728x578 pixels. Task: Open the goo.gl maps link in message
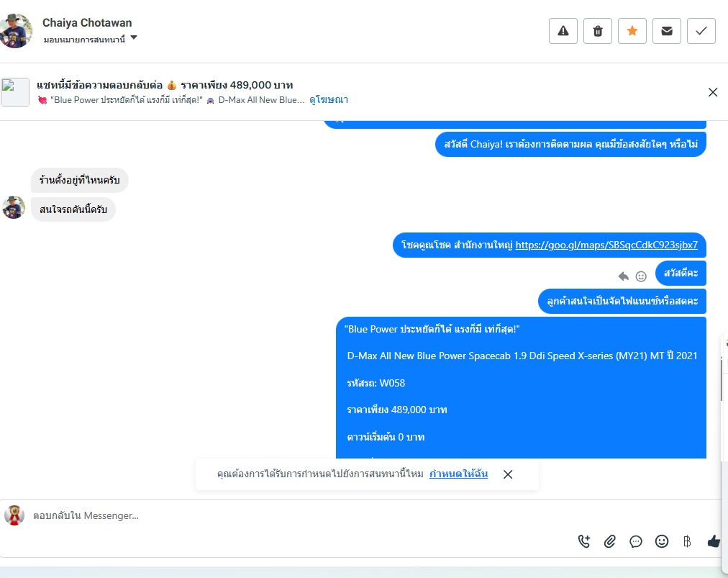coord(606,245)
